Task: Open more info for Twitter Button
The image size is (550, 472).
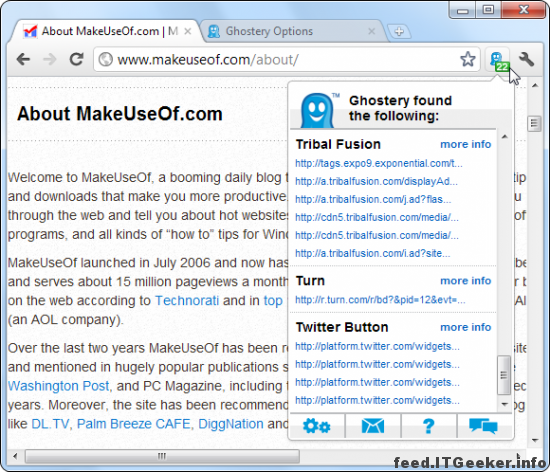Action: click(x=465, y=327)
